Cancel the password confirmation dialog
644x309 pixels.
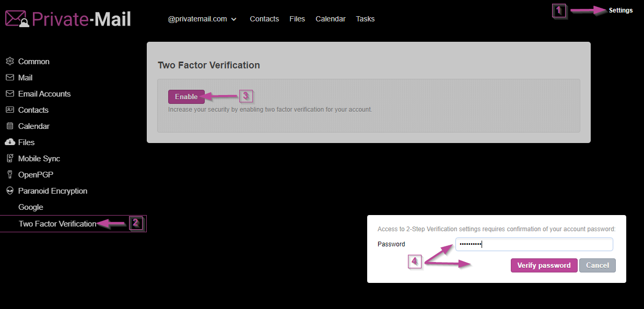(598, 265)
